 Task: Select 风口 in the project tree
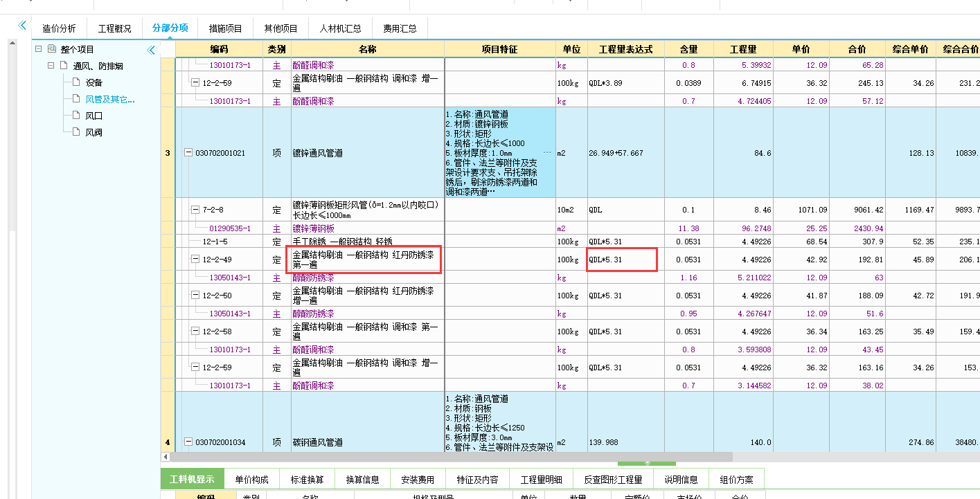tap(94, 116)
